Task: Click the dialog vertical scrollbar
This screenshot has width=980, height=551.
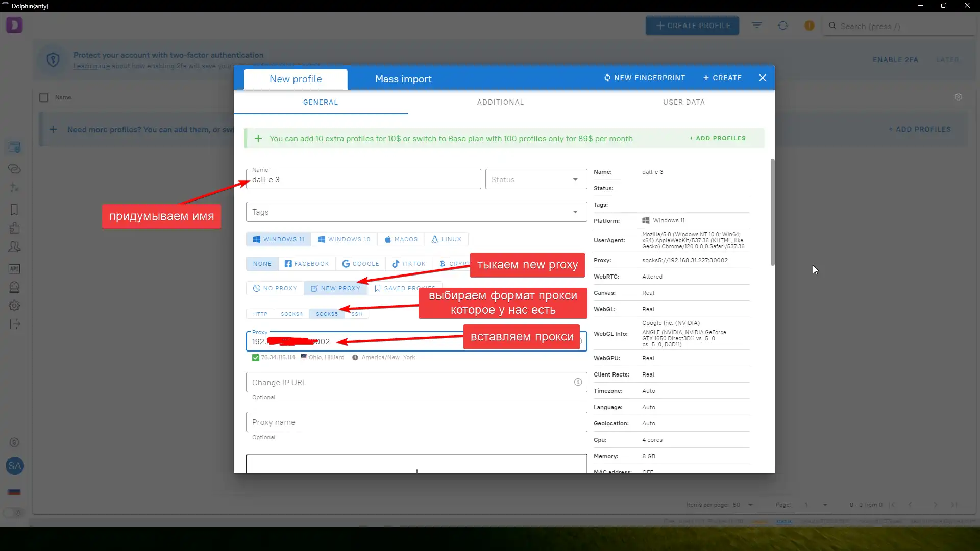Action: [772, 212]
